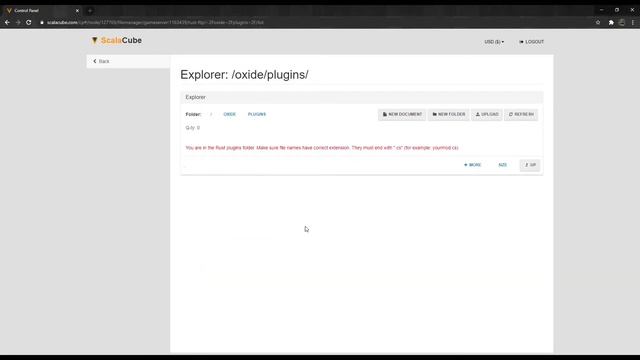Go to root folder slash breadcrumb
The image size is (640, 360).
coord(211,114)
